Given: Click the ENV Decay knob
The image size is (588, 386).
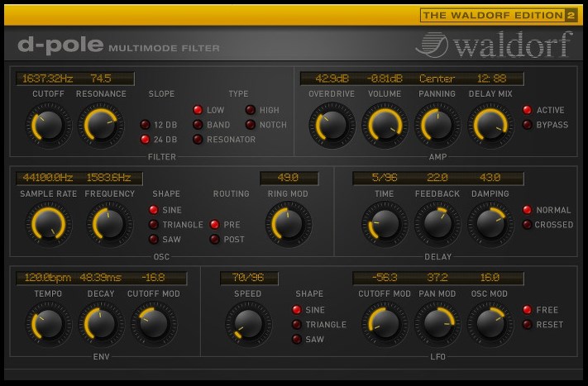Looking at the screenshot, I should [101, 324].
